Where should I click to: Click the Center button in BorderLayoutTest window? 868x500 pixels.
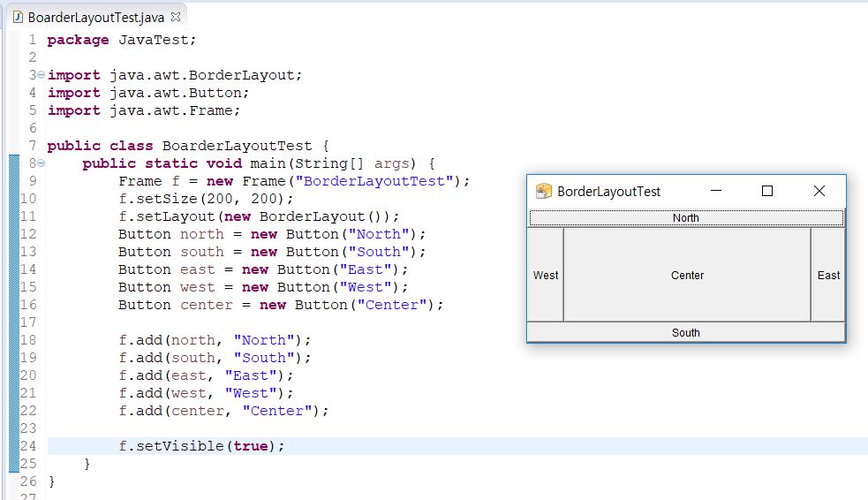pos(687,275)
